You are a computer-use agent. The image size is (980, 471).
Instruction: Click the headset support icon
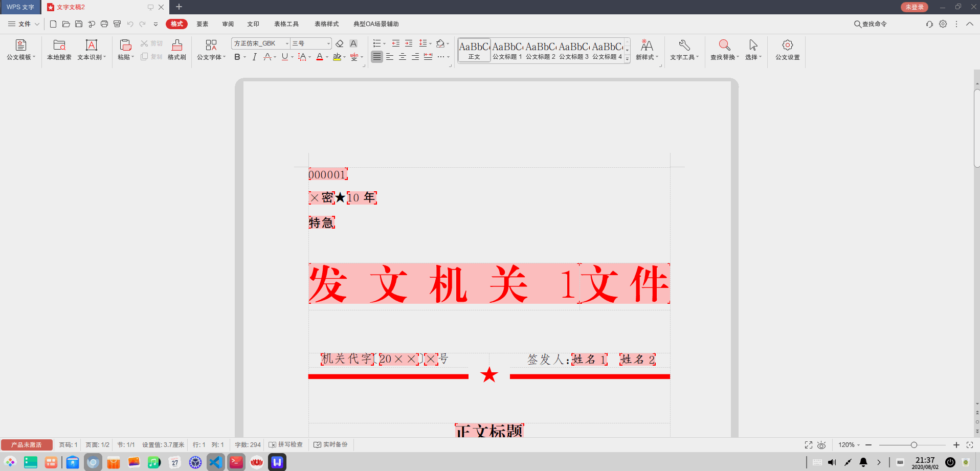coord(929,24)
